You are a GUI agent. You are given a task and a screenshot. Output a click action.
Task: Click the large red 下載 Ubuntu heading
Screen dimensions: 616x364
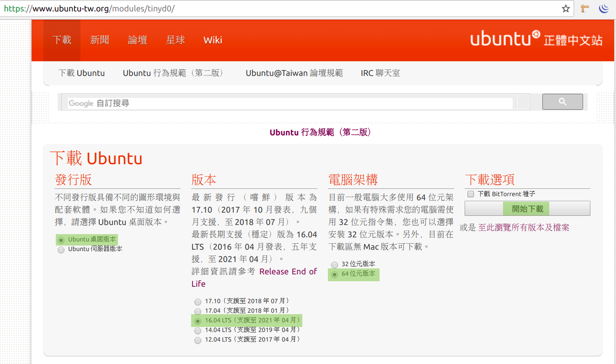(96, 158)
